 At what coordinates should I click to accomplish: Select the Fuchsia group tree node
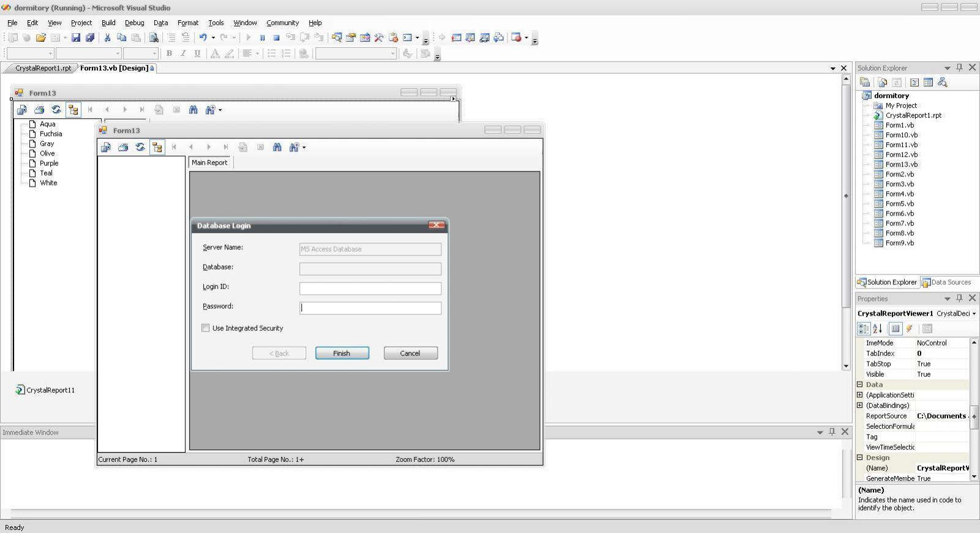tap(50, 134)
